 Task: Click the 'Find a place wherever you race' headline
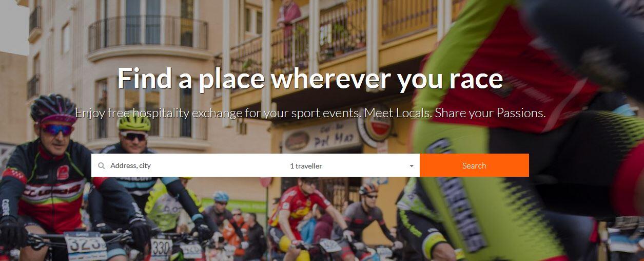[310, 78]
